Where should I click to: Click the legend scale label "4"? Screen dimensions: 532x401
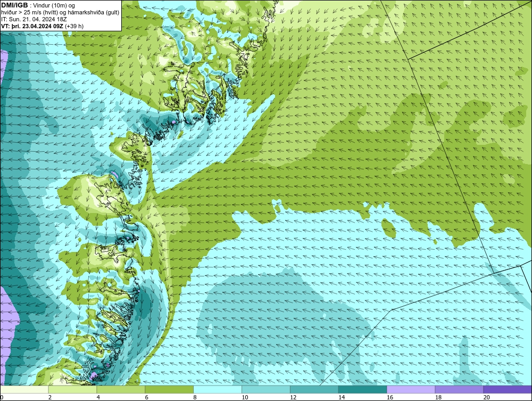click(x=98, y=397)
